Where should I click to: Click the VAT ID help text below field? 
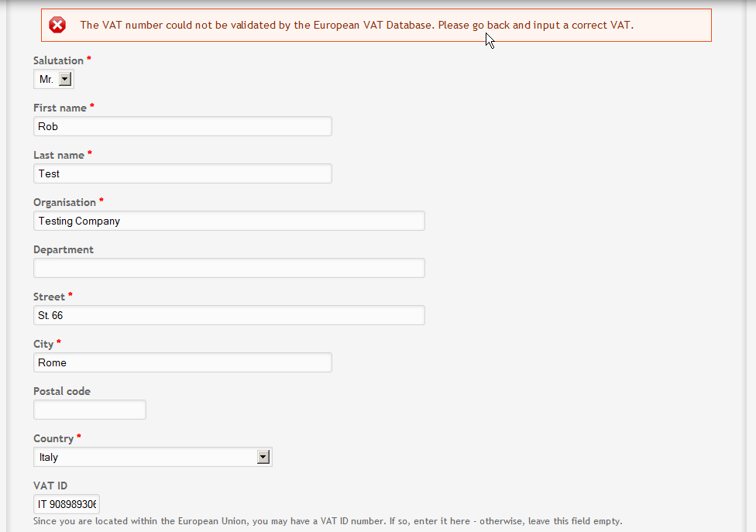(x=328, y=521)
